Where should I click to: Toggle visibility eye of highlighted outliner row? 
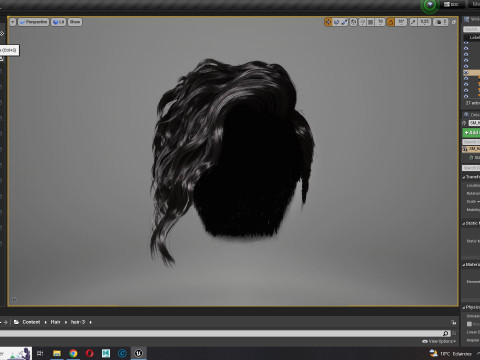click(466, 72)
